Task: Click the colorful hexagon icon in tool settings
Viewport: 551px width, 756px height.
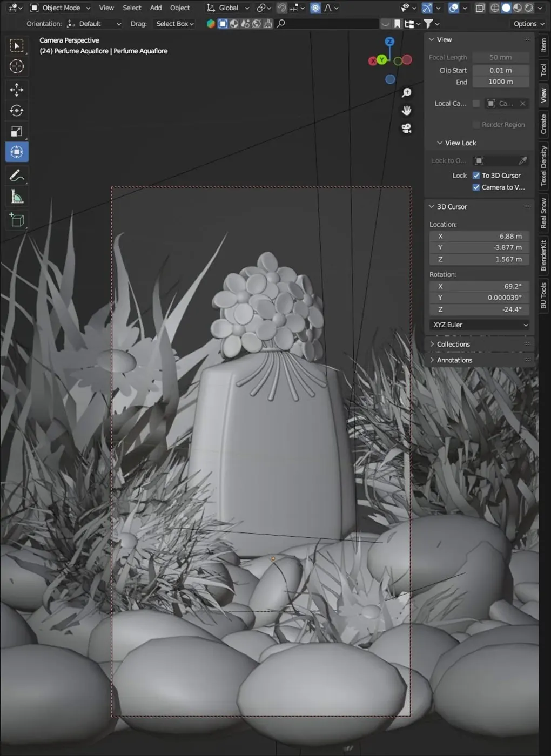Action: 211,24
